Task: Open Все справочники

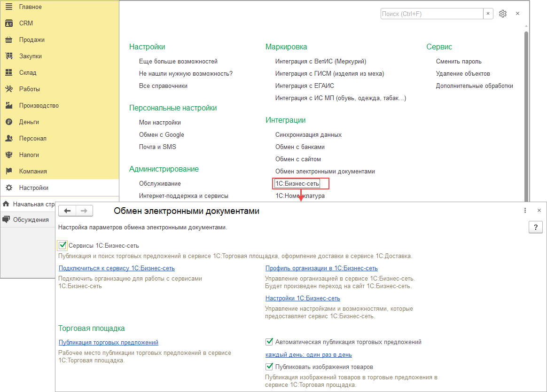Action: (163, 86)
